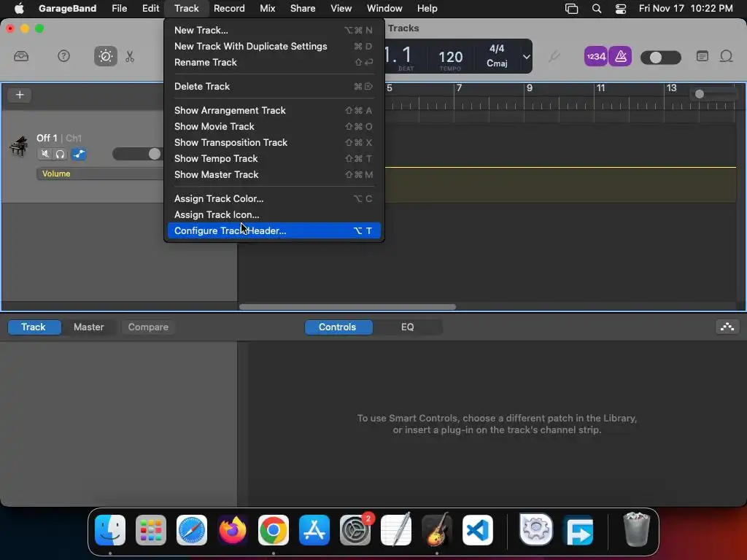Toggle the Smart Controls dial button

click(105, 56)
